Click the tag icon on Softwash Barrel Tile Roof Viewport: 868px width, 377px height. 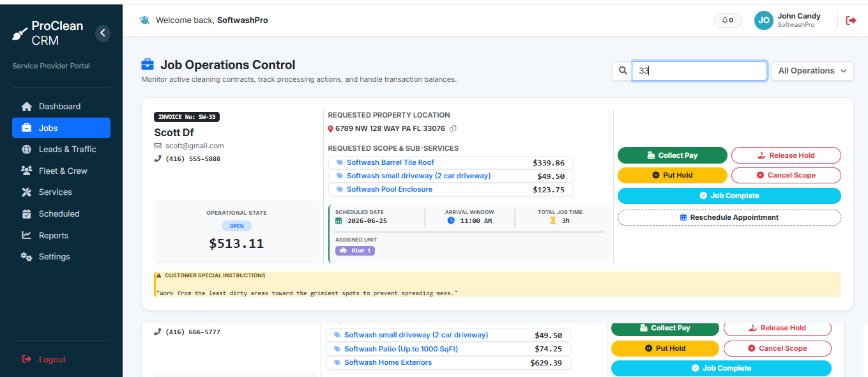[x=340, y=163]
